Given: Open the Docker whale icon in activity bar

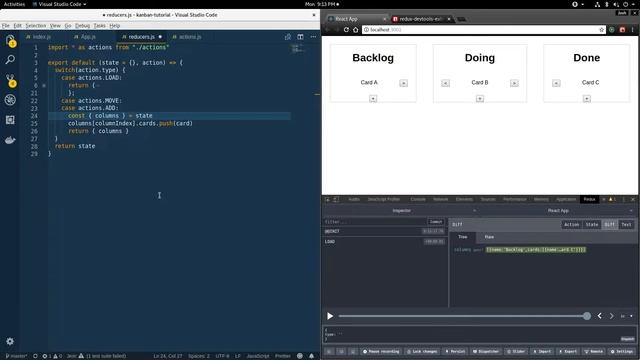Looking at the screenshot, I should coord(10,140).
